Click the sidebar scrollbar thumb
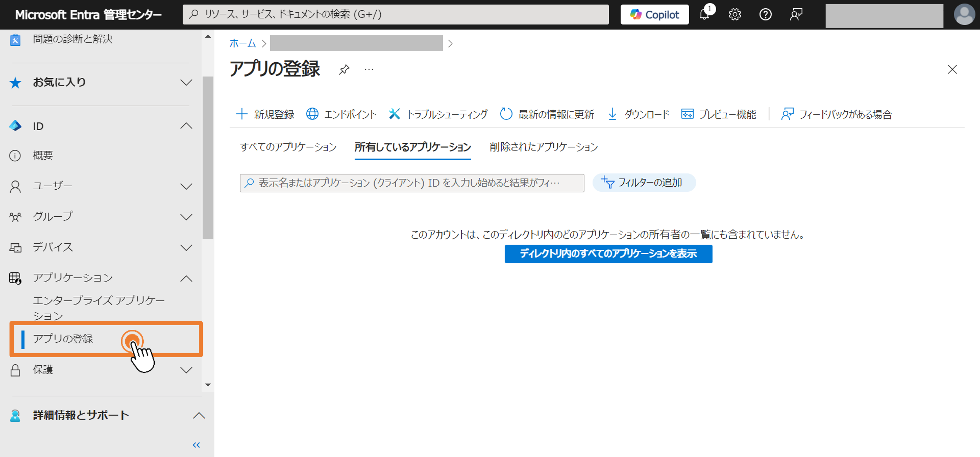Image resolution: width=980 pixels, height=457 pixels. tap(208, 158)
